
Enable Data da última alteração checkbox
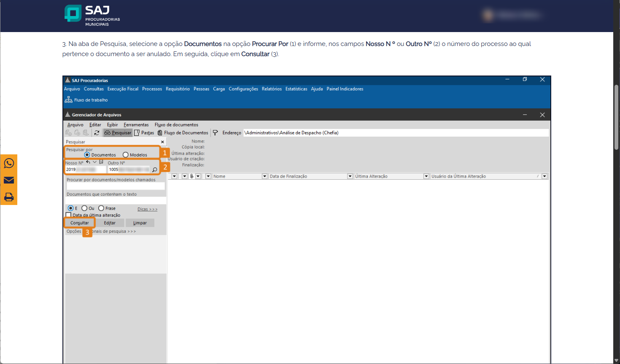click(x=68, y=215)
